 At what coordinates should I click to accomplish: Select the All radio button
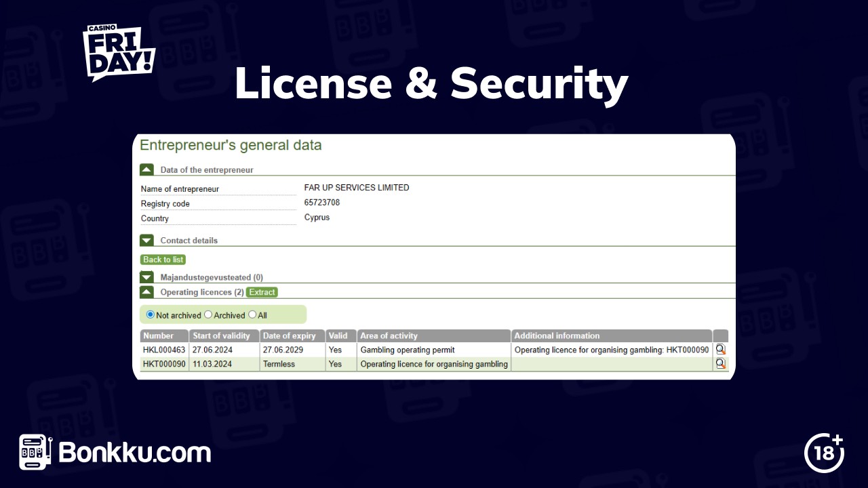252,314
